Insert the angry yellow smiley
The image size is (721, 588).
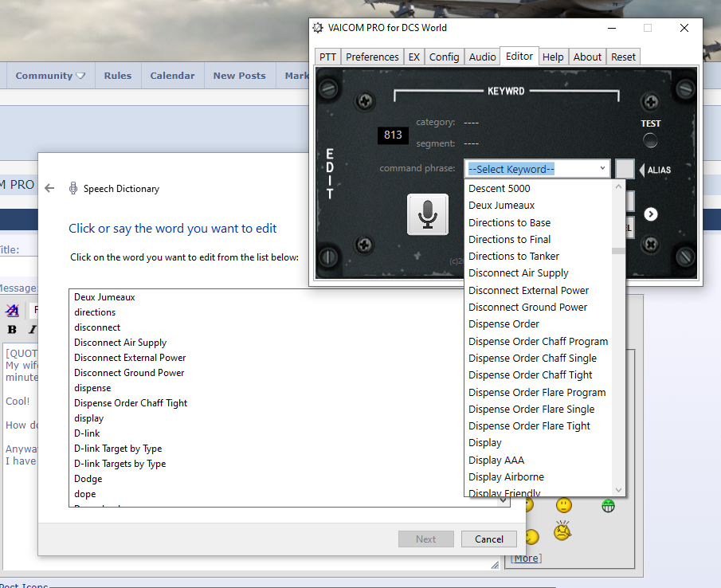click(x=562, y=531)
